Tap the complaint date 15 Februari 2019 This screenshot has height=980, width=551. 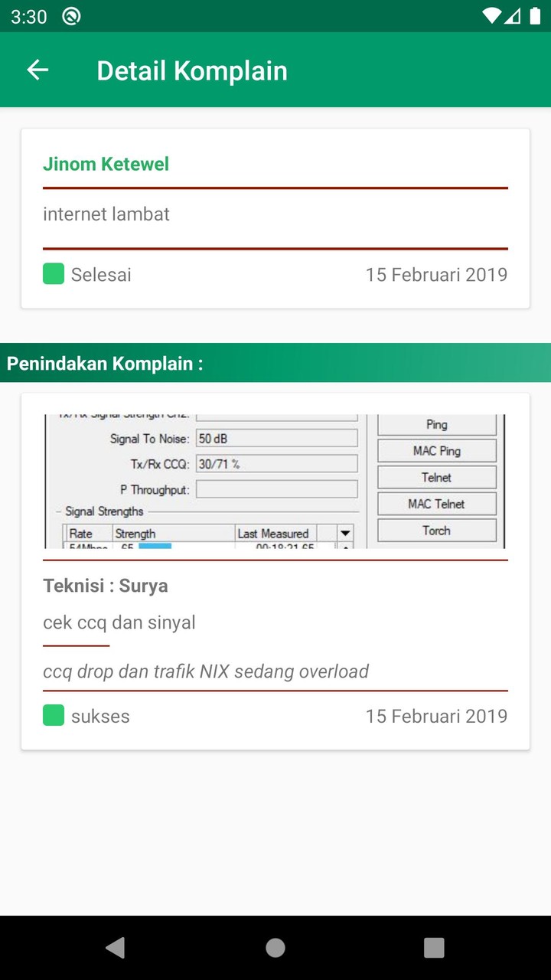tap(436, 274)
